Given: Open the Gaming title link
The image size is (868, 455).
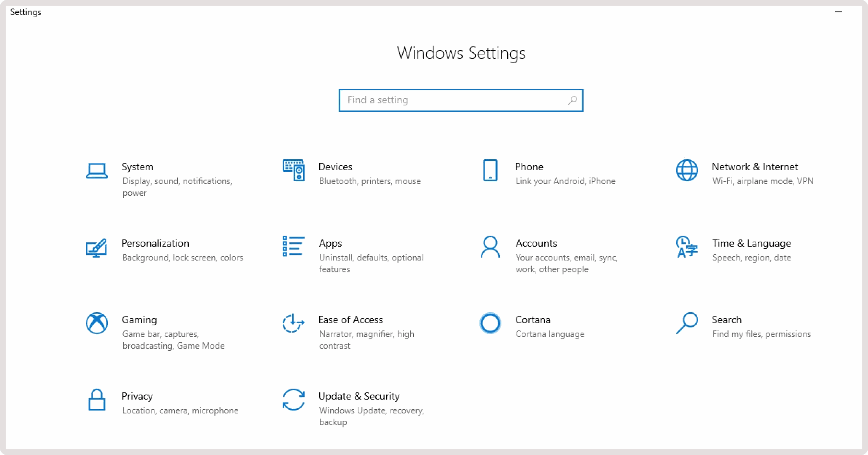Looking at the screenshot, I should click(139, 320).
